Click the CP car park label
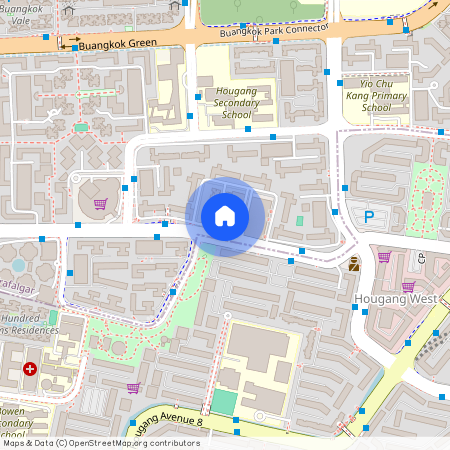450x450 pixels. (422, 258)
